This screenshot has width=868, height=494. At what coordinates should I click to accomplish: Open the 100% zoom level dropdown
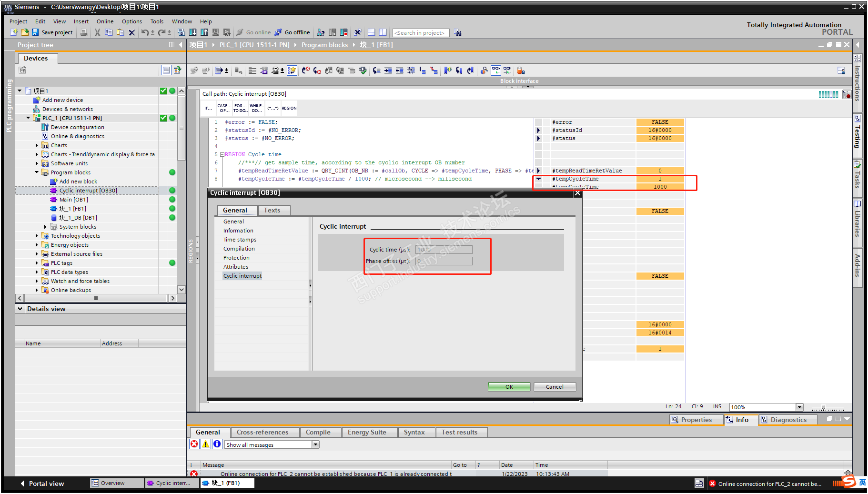click(x=800, y=407)
